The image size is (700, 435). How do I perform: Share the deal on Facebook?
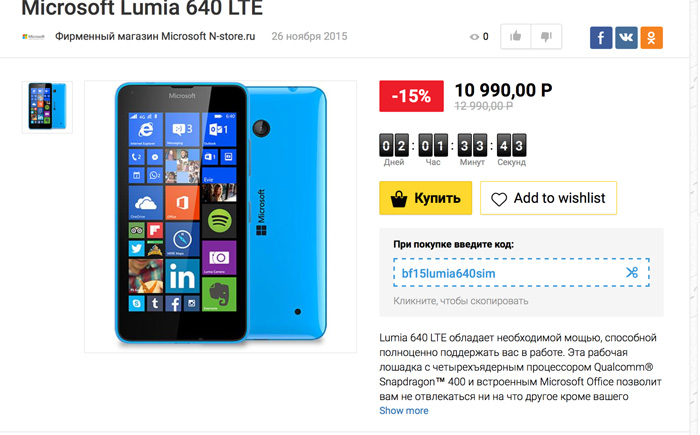[601, 38]
